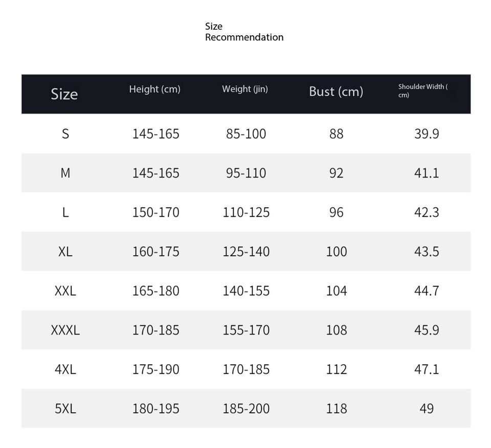Viewport: 491px width, 448px height.
Task: Select the shoulder width value 39.9
Action: pyautogui.click(x=427, y=134)
